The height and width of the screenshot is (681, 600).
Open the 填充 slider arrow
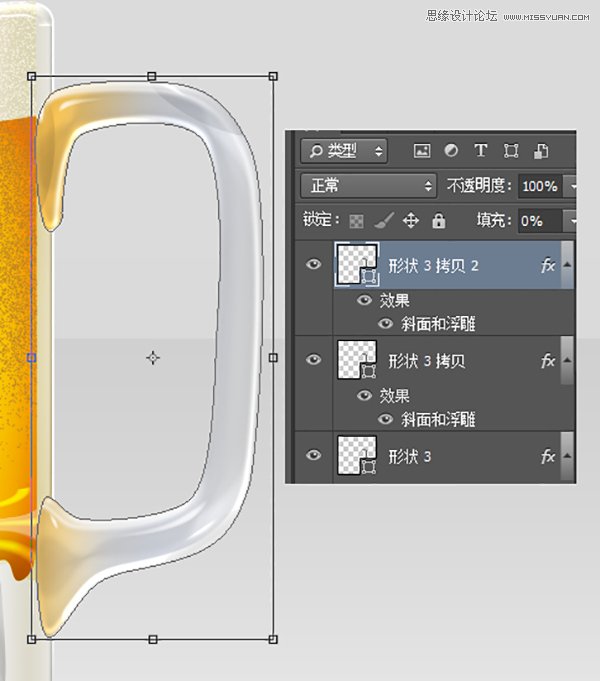(570, 221)
